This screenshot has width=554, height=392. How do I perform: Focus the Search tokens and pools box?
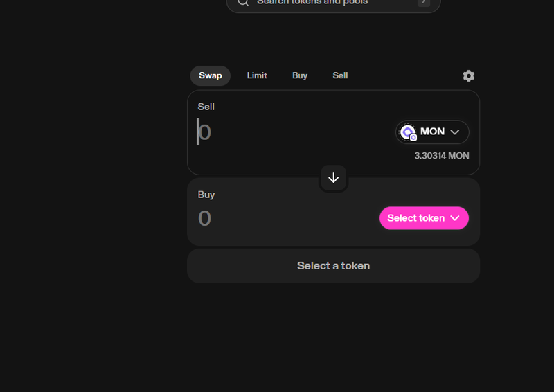click(x=333, y=3)
